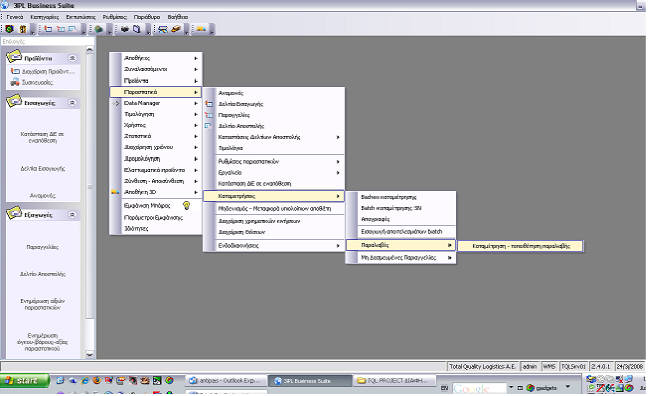Screen dimensions: 648x396
Task: Select the highlighted Καταμετρήσεις menu entry
Action: (274, 196)
